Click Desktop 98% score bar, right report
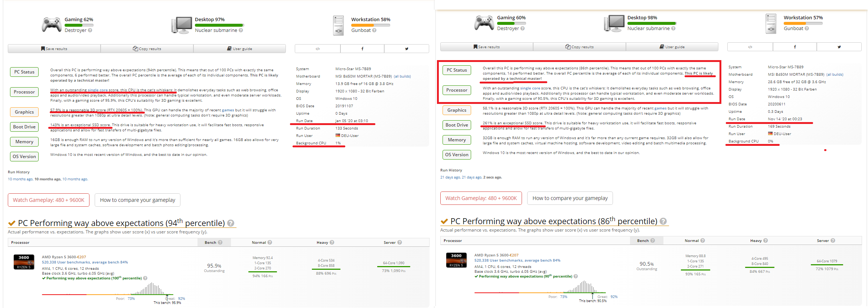868x308 pixels. 652,23
